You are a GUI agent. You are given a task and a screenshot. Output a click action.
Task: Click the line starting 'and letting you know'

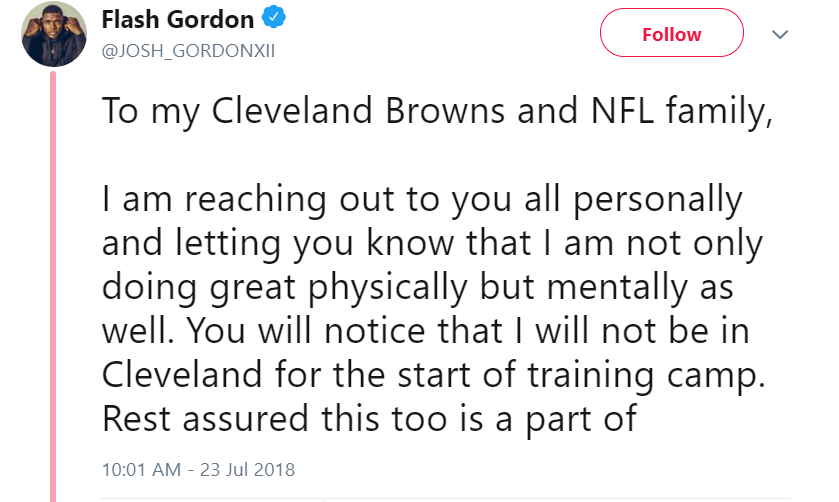(x=432, y=244)
